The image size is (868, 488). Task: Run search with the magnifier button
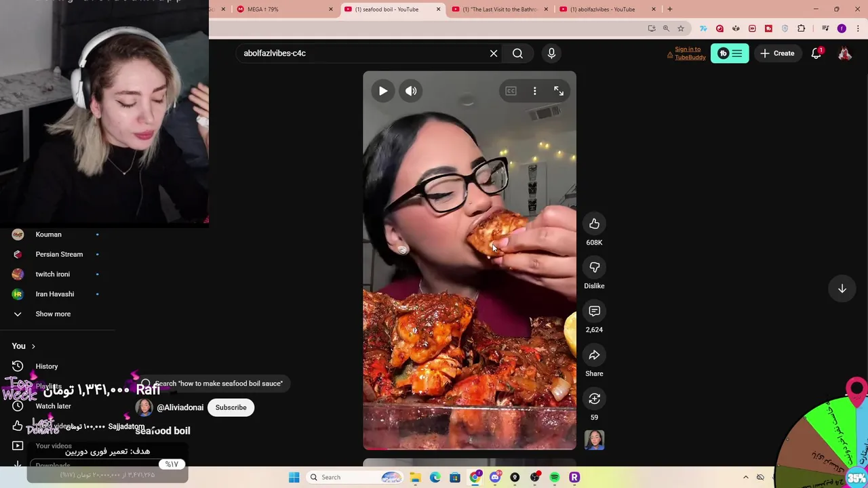click(517, 54)
